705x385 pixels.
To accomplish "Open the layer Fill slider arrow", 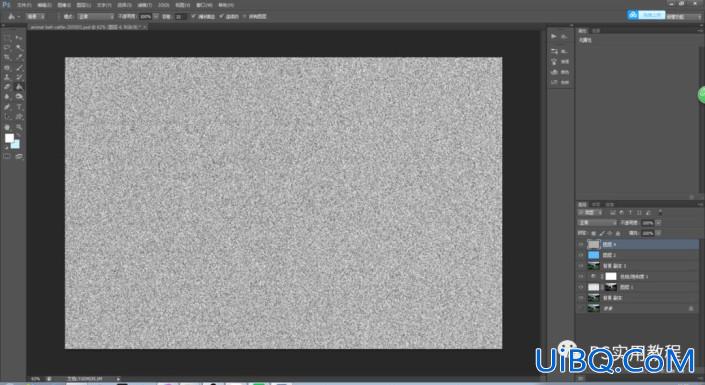I will (x=658, y=233).
